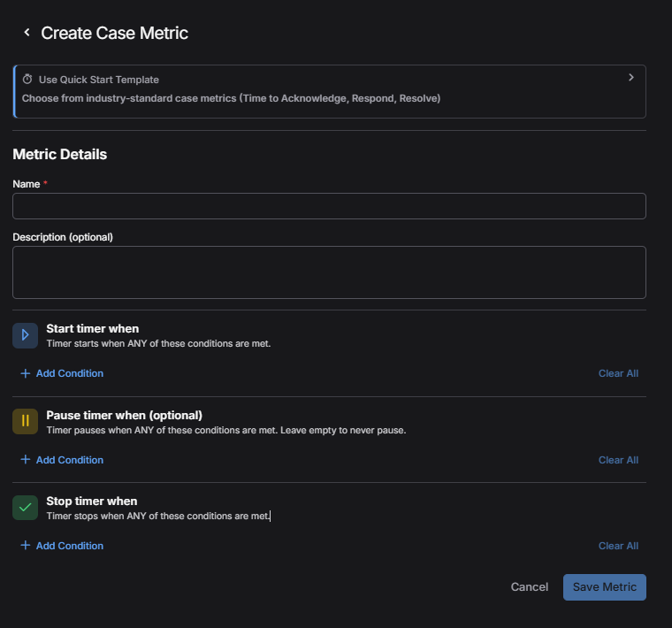Go back using the arrow beside Create Case Metric
The height and width of the screenshot is (628, 672).
coord(27,33)
